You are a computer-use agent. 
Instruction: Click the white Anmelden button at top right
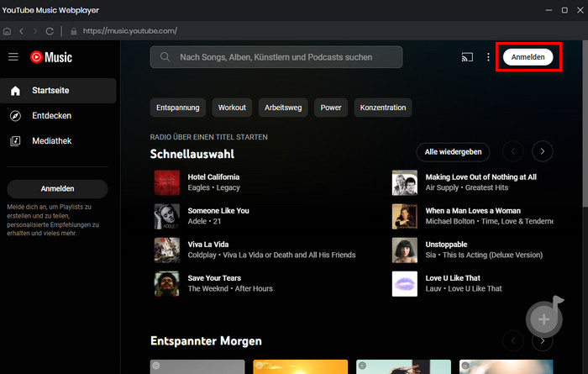(528, 57)
